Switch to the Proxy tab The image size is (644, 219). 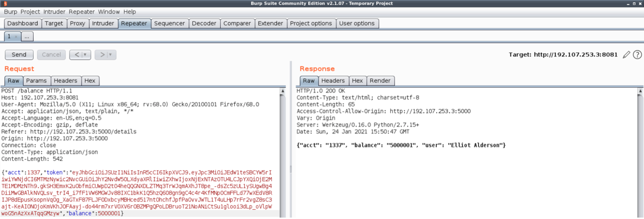[x=78, y=23]
